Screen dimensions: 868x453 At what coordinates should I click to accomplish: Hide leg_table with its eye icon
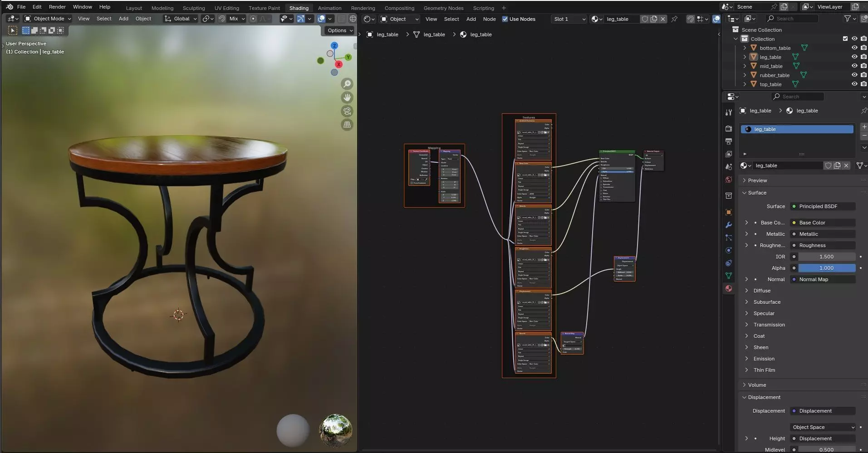point(854,57)
